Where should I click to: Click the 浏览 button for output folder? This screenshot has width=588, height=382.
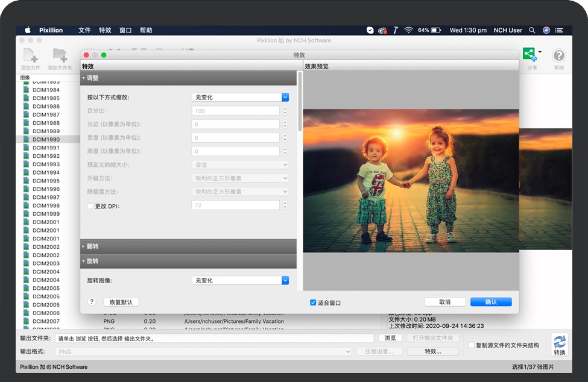click(390, 338)
